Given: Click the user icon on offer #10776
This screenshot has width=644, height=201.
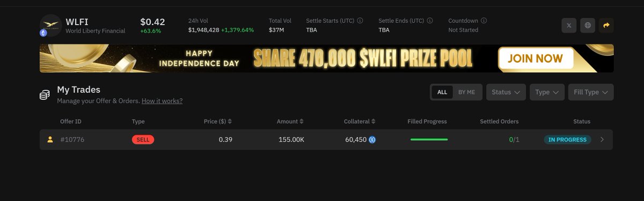Looking at the screenshot, I should (x=50, y=140).
